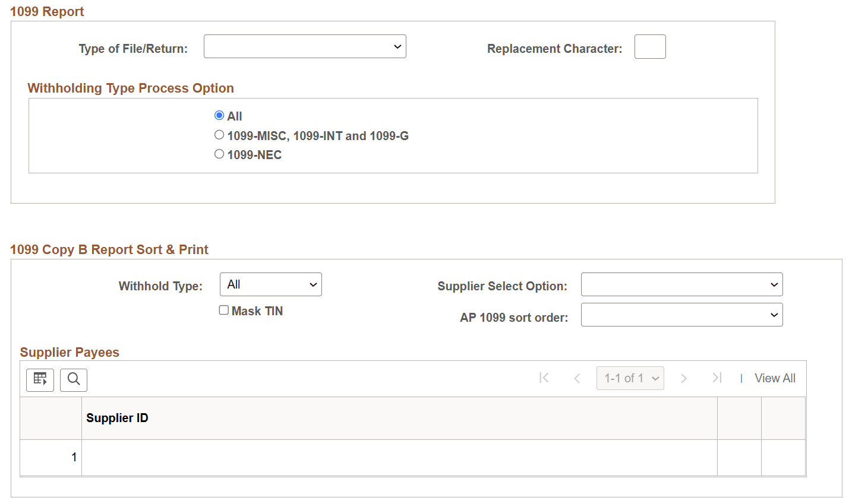
Task: Jump to last Supplier Payees page
Action: pyautogui.click(x=717, y=378)
